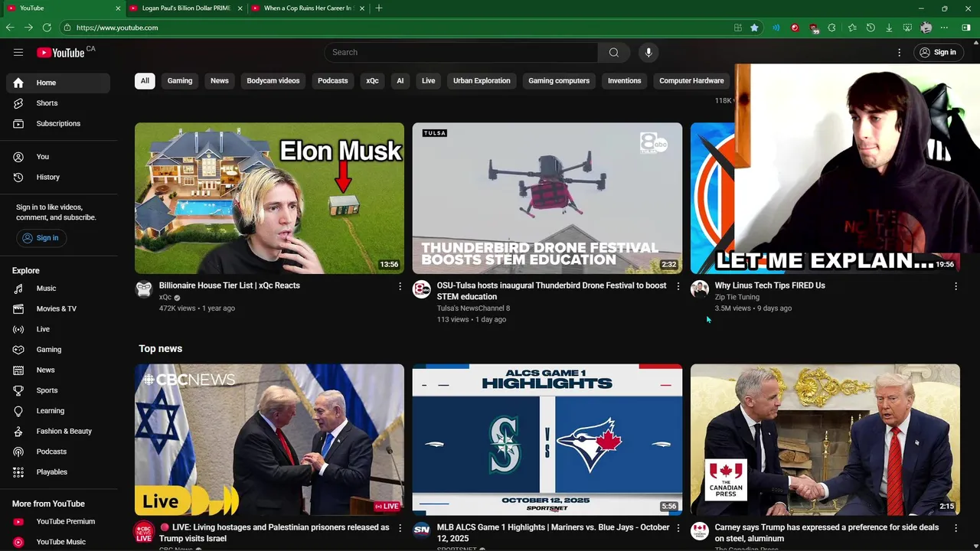Select the Live filter chip
This screenshot has width=980, height=551.
(429, 80)
